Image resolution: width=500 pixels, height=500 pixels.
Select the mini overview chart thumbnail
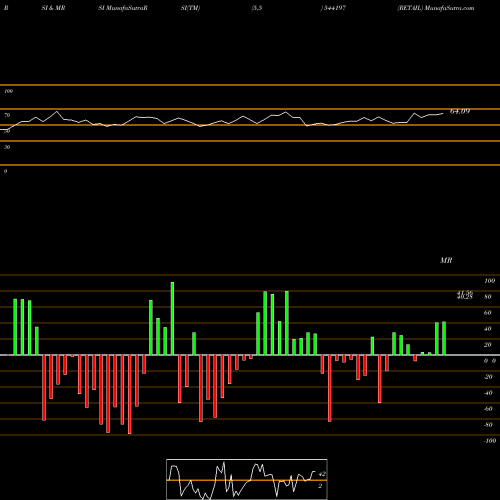tap(247, 479)
